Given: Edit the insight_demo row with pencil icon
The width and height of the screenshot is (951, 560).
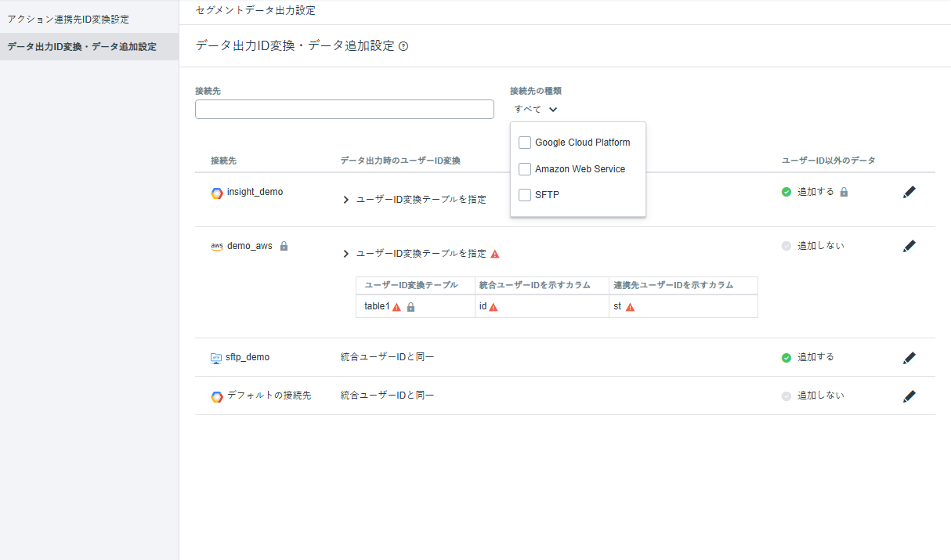Looking at the screenshot, I should point(909,192).
